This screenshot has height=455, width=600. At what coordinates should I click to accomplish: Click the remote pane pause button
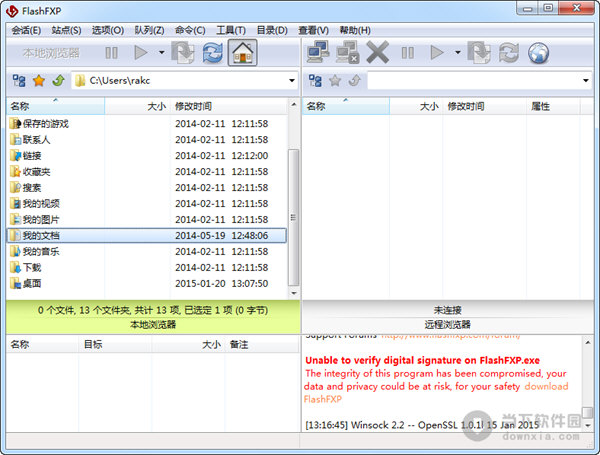pos(408,53)
